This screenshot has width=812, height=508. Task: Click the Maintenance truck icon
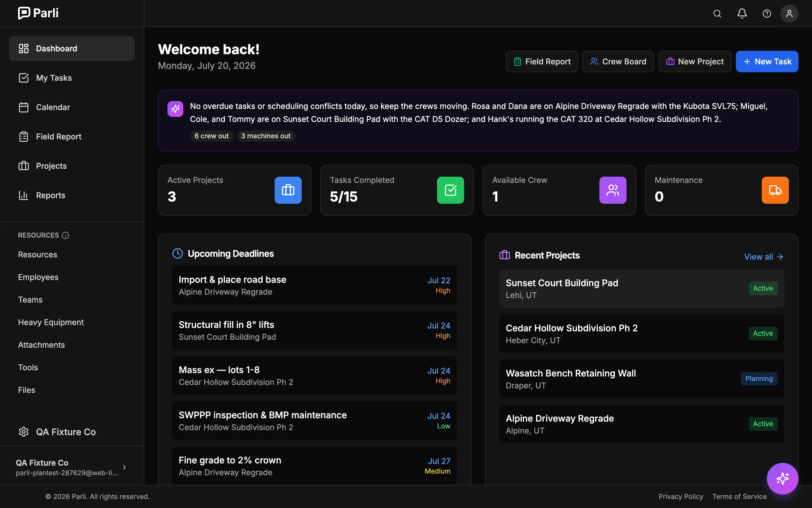pyautogui.click(x=775, y=190)
